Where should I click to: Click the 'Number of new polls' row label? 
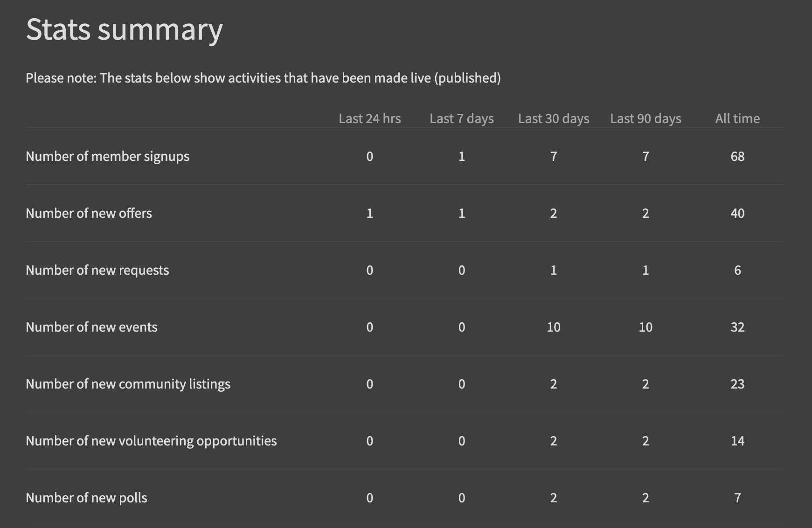click(x=86, y=498)
